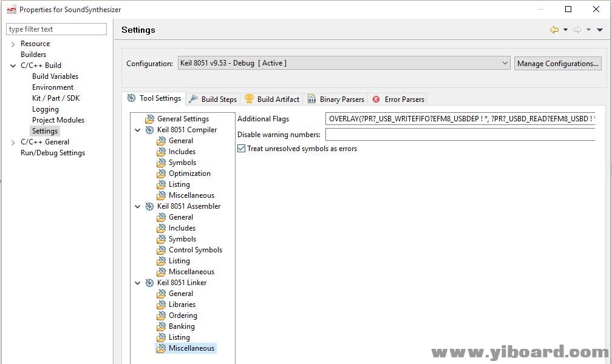Switch to the Build Steps tab
The image size is (612, 364).
212,99
